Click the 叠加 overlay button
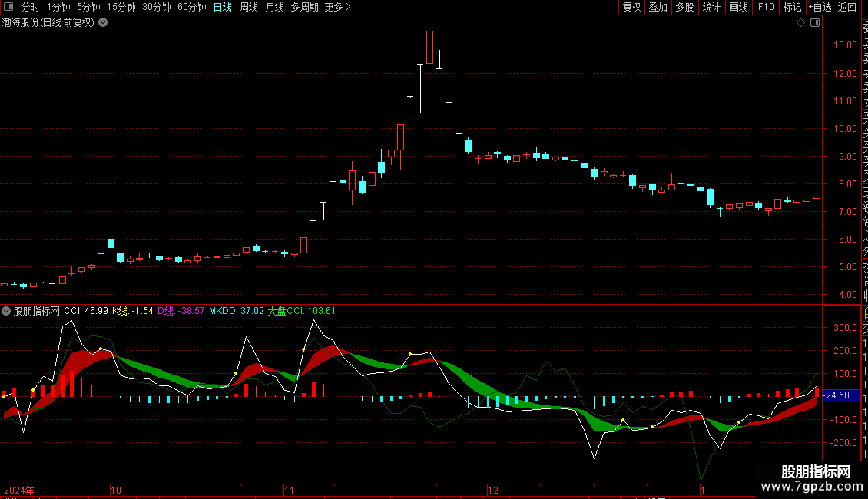The image size is (868, 499). (658, 7)
